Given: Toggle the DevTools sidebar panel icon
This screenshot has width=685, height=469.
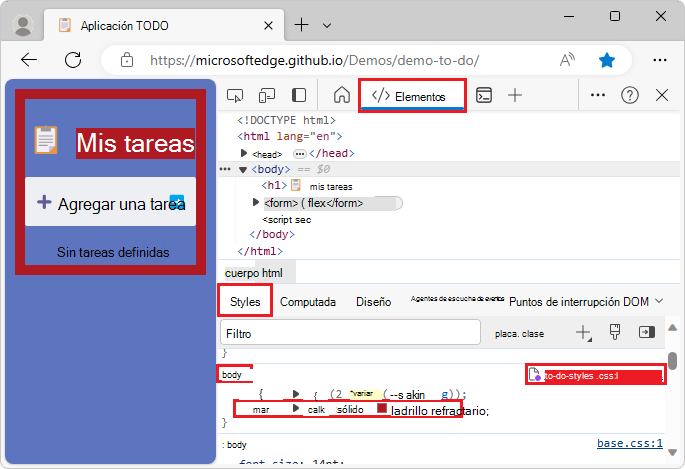Looking at the screenshot, I should click(x=299, y=95).
